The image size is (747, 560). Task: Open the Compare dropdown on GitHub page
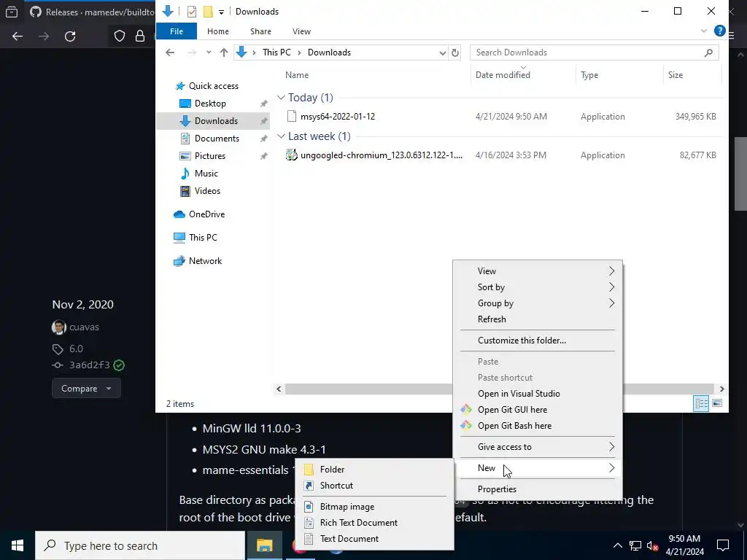pos(86,389)
